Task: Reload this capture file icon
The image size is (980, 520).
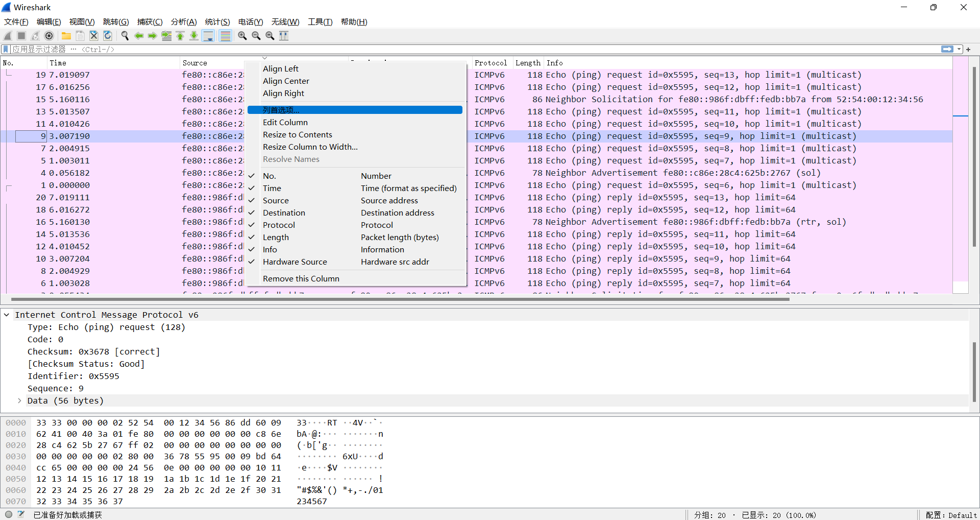Action: pyautogui.click(x=108, y=36)
